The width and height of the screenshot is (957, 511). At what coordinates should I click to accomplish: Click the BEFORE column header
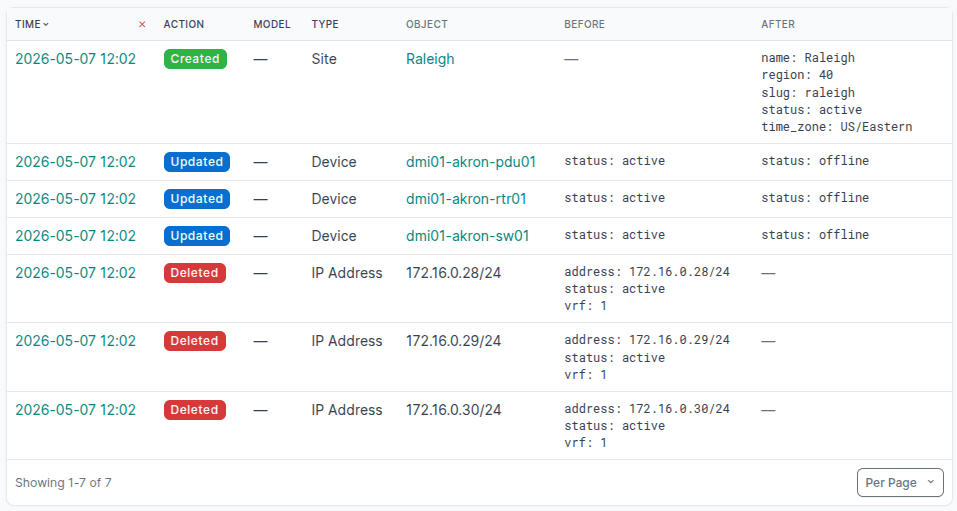click(x=584, y=24)
